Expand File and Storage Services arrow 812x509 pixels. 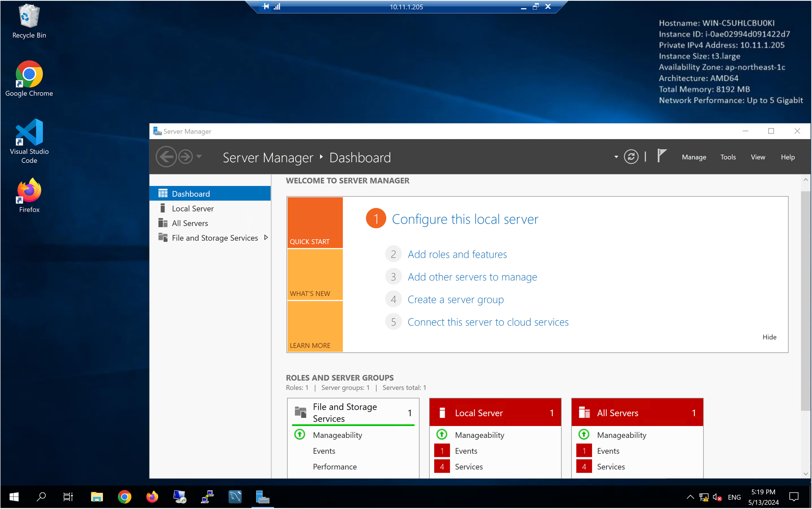click(x=266, y=238)
